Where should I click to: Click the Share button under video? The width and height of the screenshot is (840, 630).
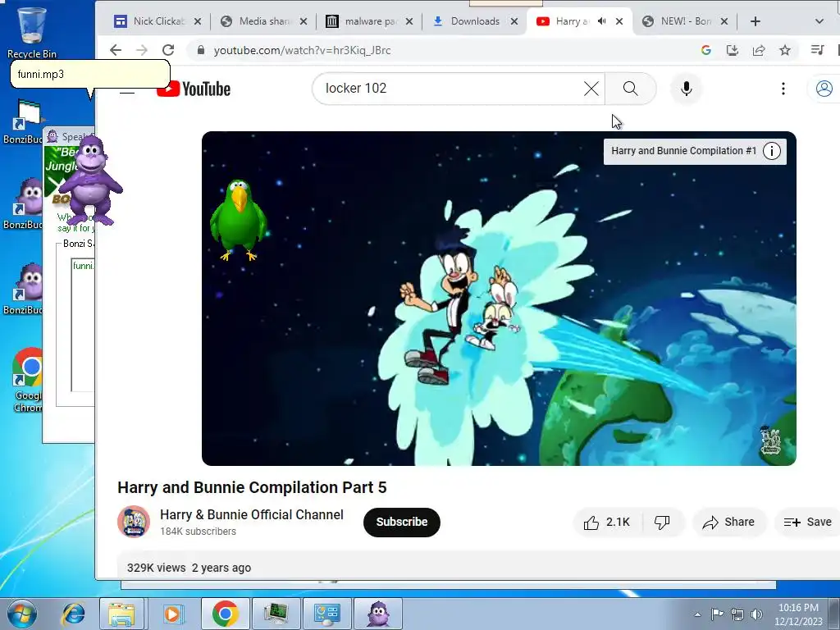[x=729, y=523]
